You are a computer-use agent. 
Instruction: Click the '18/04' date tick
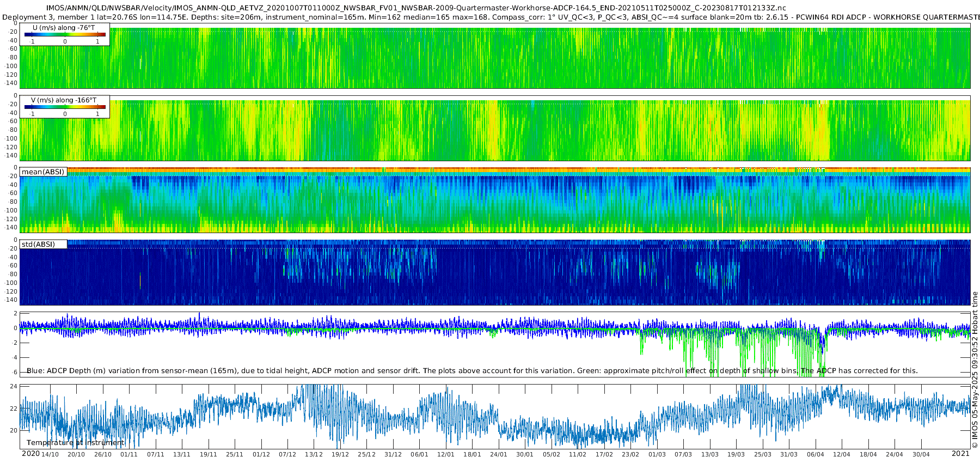tap(868, 454)
